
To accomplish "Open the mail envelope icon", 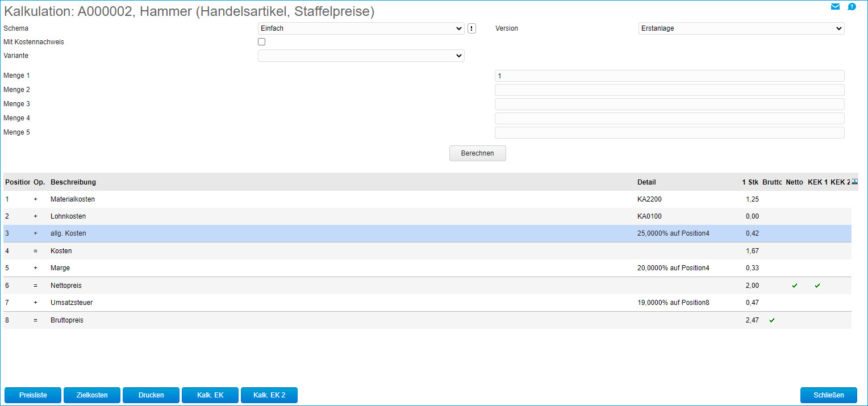I will 835,7.
